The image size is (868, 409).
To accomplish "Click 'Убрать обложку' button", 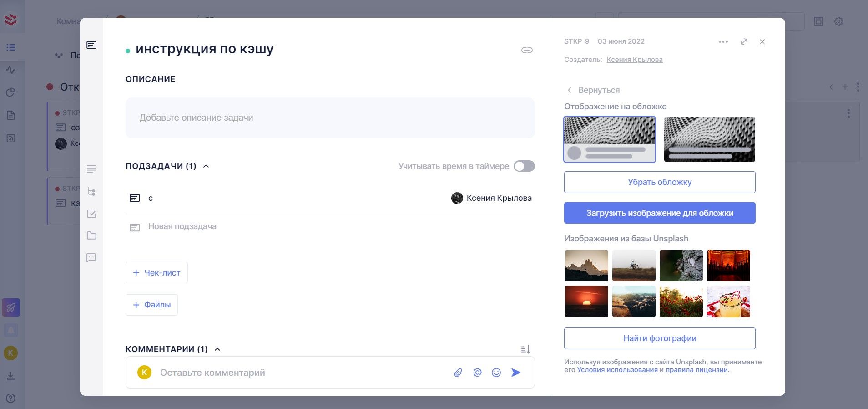I will [660, 182].
